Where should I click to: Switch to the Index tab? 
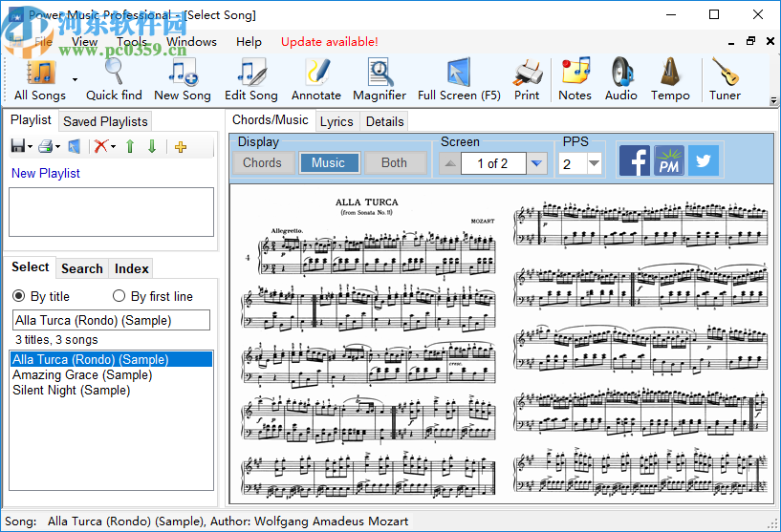(x=132, y=268)
